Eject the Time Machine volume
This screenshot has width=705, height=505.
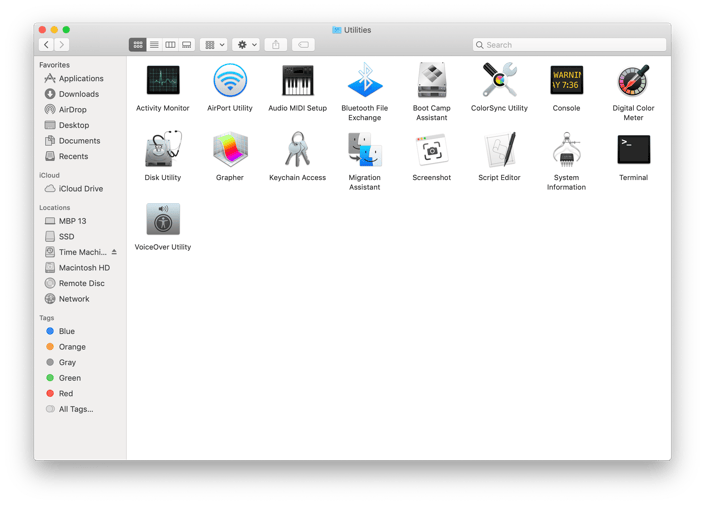pos(114,252)
